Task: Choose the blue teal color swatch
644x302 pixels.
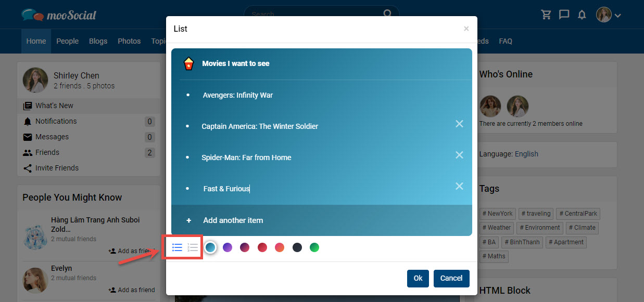Action: [x=210, y=247]
